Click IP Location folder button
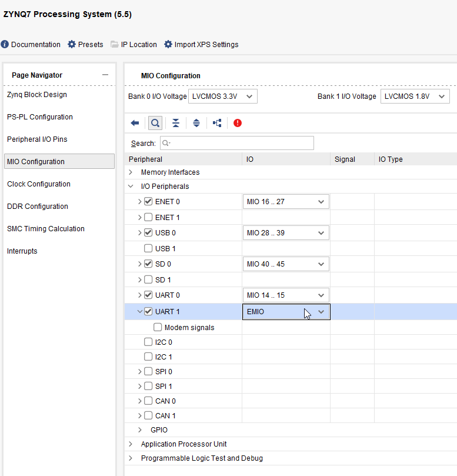This screenshot has width=457, height=476. (134, 44)
